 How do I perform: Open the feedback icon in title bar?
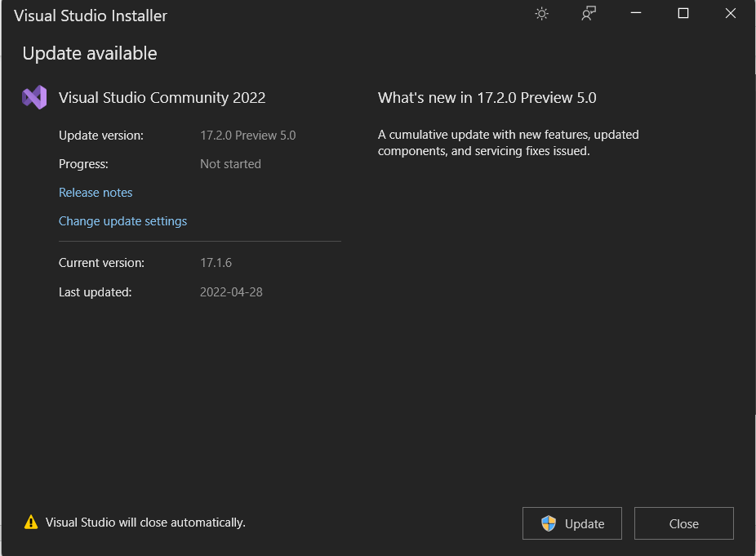[x=589, y=14]
